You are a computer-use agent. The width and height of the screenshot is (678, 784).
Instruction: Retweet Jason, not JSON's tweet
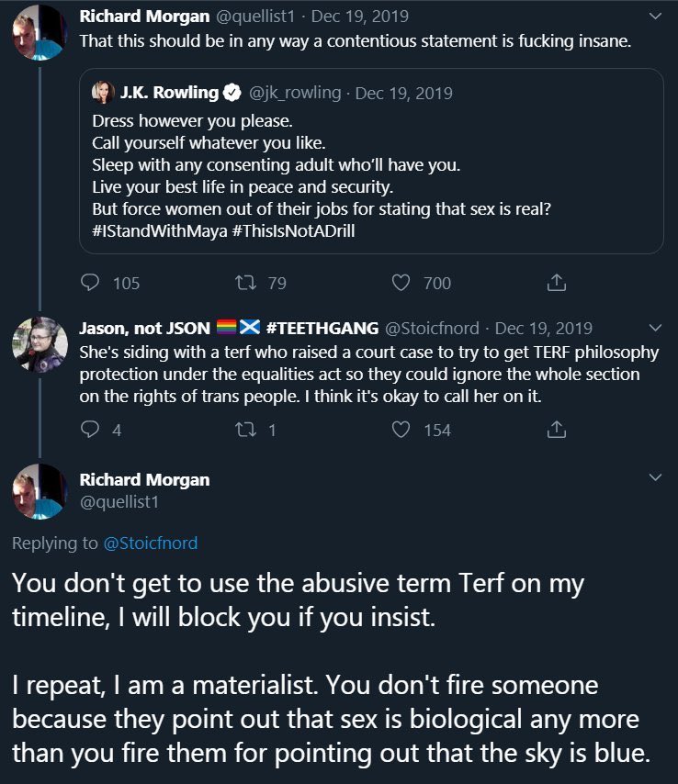(x=244, y=429)
